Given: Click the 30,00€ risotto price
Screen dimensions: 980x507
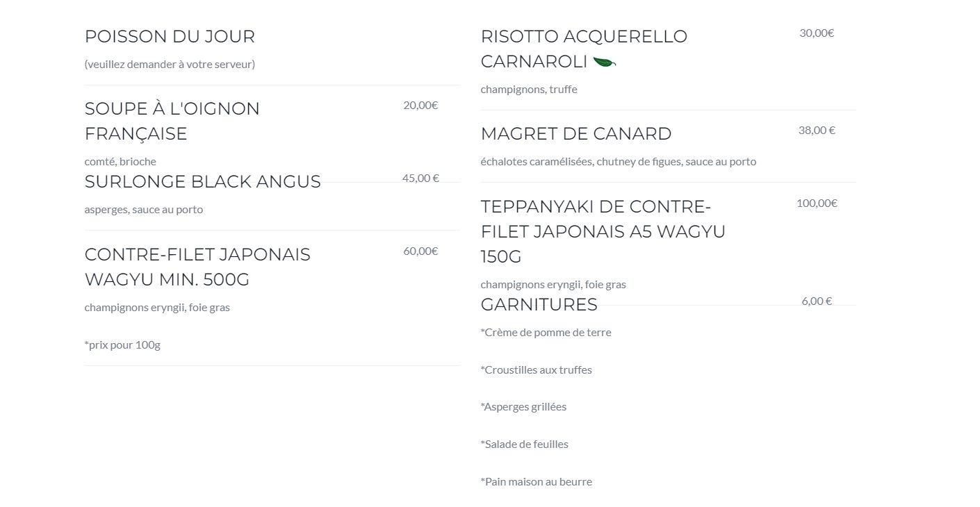Looking at the screenshot, I should point(817,33).
